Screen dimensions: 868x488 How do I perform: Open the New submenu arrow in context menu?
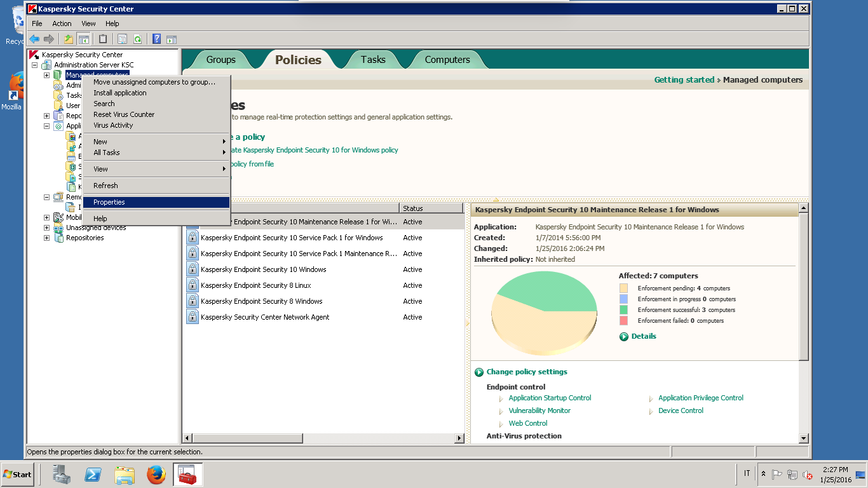pos(224,142)
